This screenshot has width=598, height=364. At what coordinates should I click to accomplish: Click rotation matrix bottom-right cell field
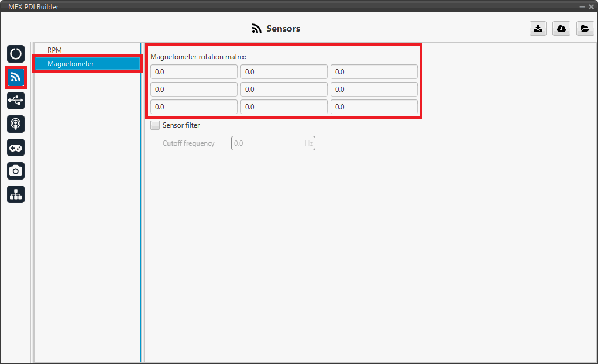[374, 107]
